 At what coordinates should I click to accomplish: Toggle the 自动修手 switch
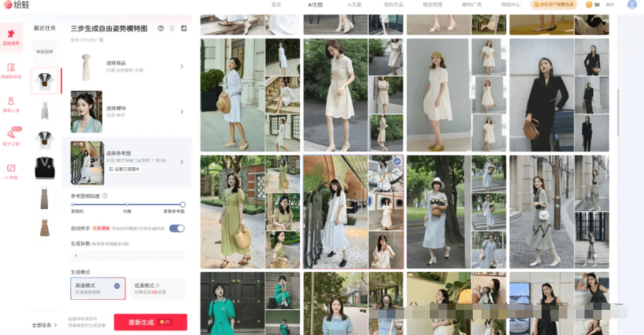(177, 228)
